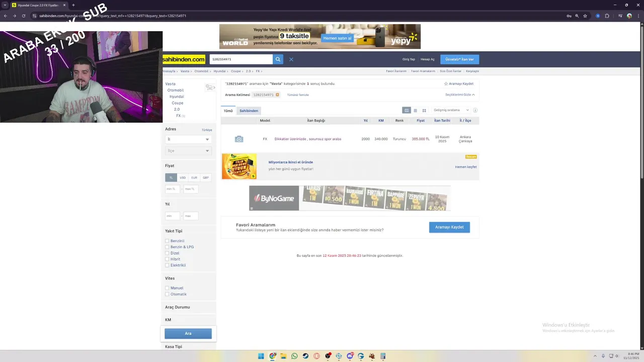Click the Giriş Yap link
Screen dimensions: 644x362
click(409, 59)
